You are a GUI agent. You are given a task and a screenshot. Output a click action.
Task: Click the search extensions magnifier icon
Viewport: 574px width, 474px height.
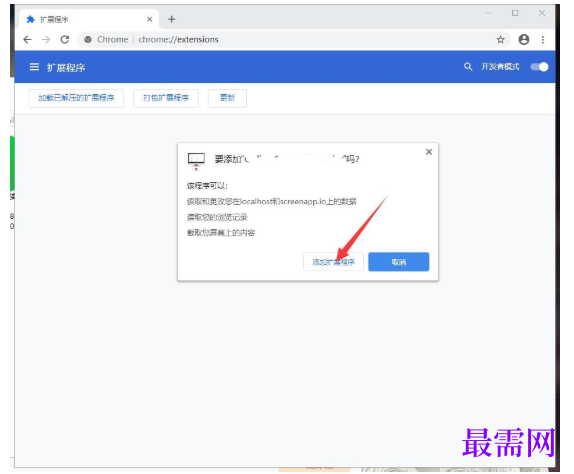click(468, 67)
